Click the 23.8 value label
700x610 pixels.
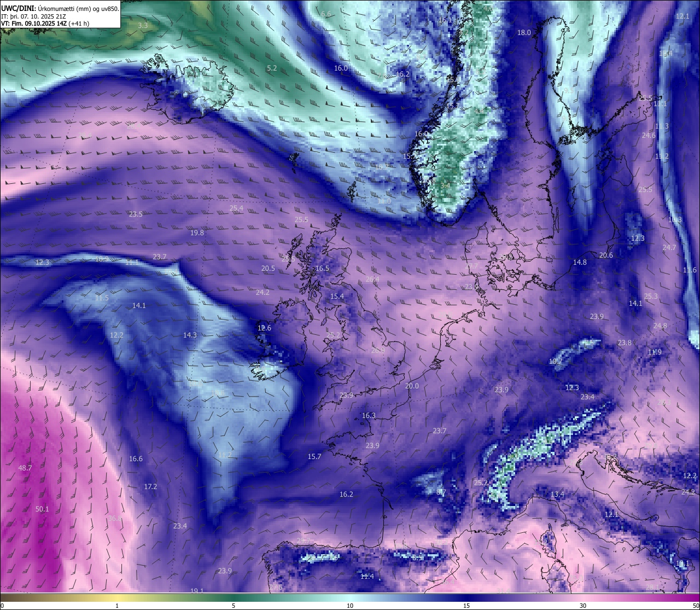[x=625, y=342]
